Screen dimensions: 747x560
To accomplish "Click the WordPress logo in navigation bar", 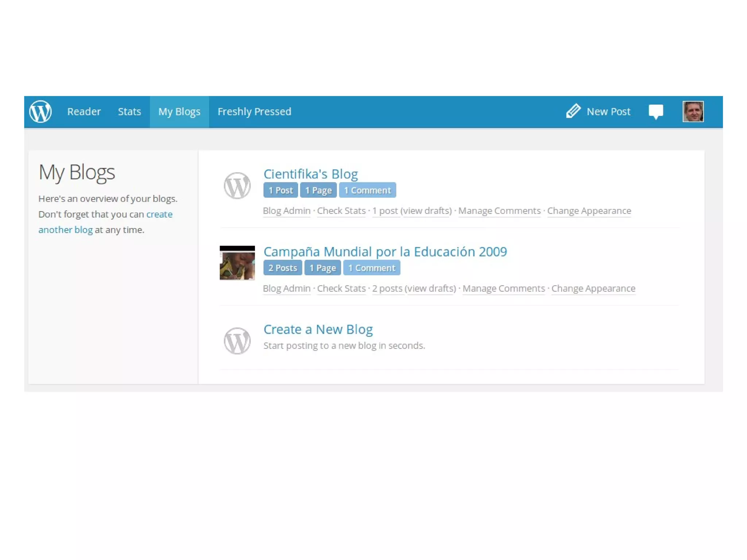I will coord(40,111).
